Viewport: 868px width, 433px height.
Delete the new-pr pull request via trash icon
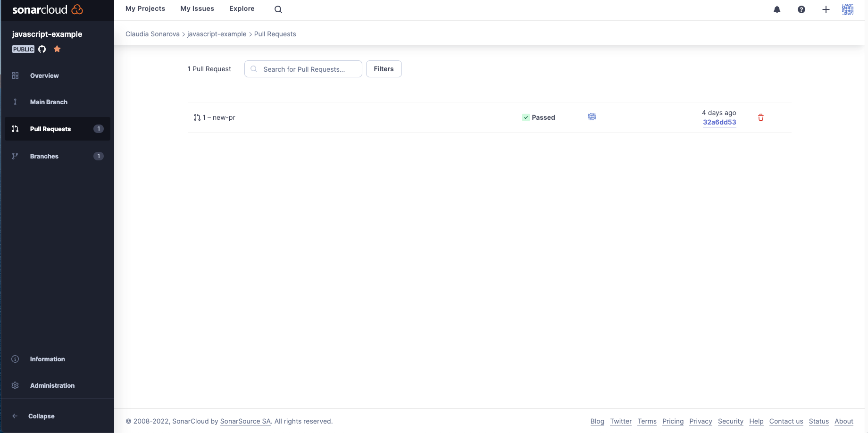761,117
